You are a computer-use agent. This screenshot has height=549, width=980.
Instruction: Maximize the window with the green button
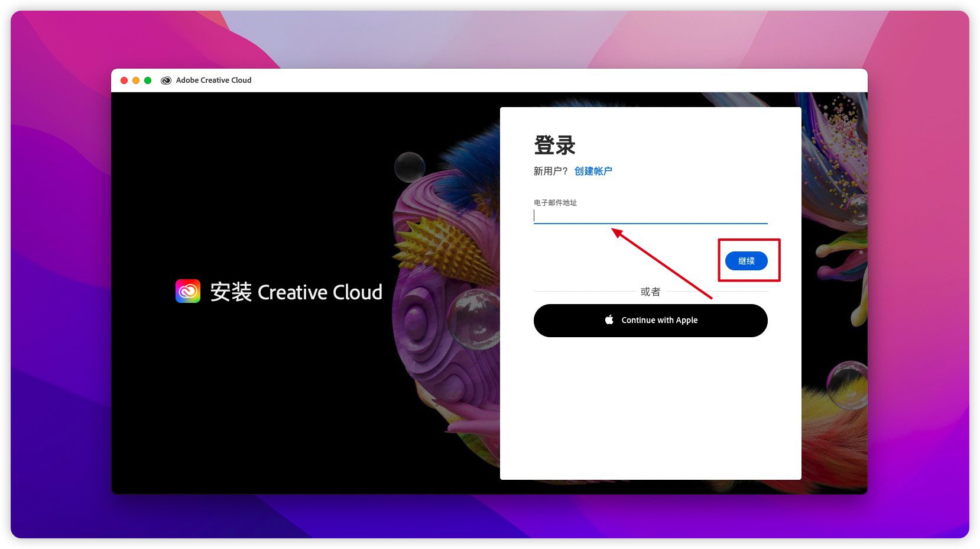[148, 80]
